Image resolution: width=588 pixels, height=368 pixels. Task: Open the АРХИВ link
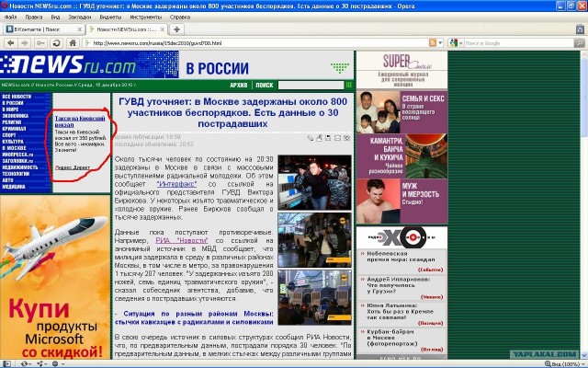click(x=239, y=86)
